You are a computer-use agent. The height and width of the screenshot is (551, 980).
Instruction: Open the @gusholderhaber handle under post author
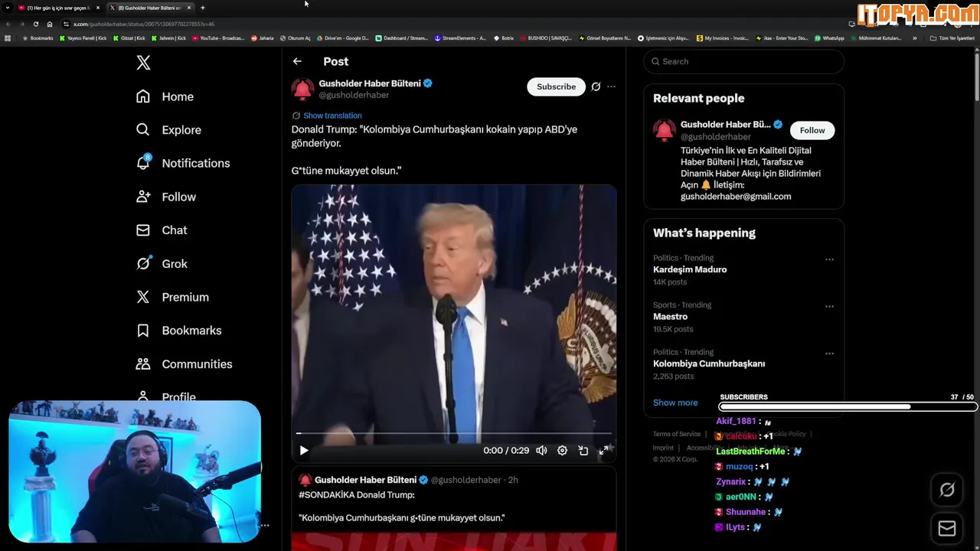click(354, 95)
